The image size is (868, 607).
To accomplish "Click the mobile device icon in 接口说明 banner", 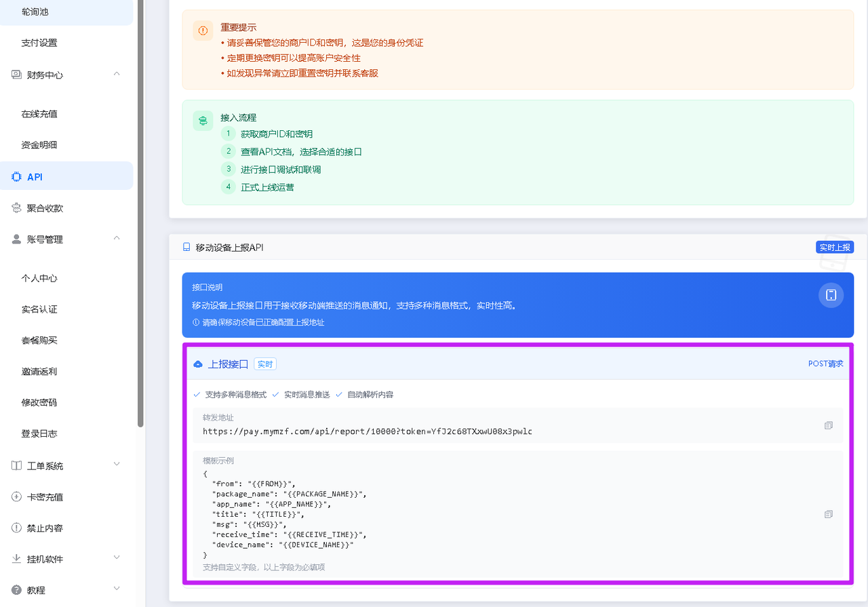I will point(831,295).
